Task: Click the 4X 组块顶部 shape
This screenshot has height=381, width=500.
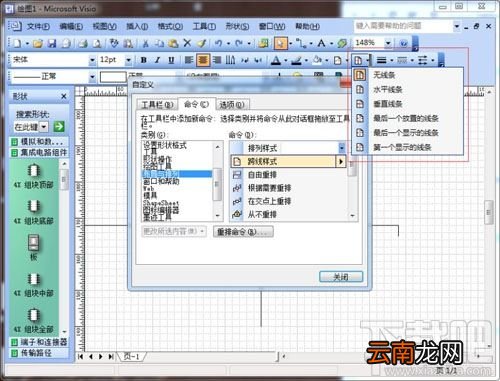Action: [x=33, y=177]
